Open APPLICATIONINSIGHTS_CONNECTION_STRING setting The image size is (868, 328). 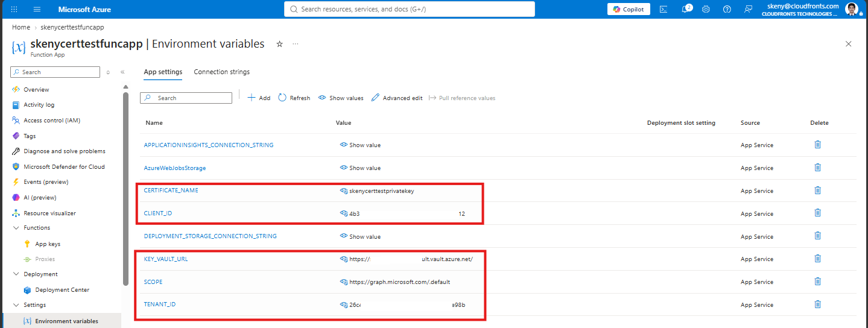pyautogui.click(x=209, y=145)
